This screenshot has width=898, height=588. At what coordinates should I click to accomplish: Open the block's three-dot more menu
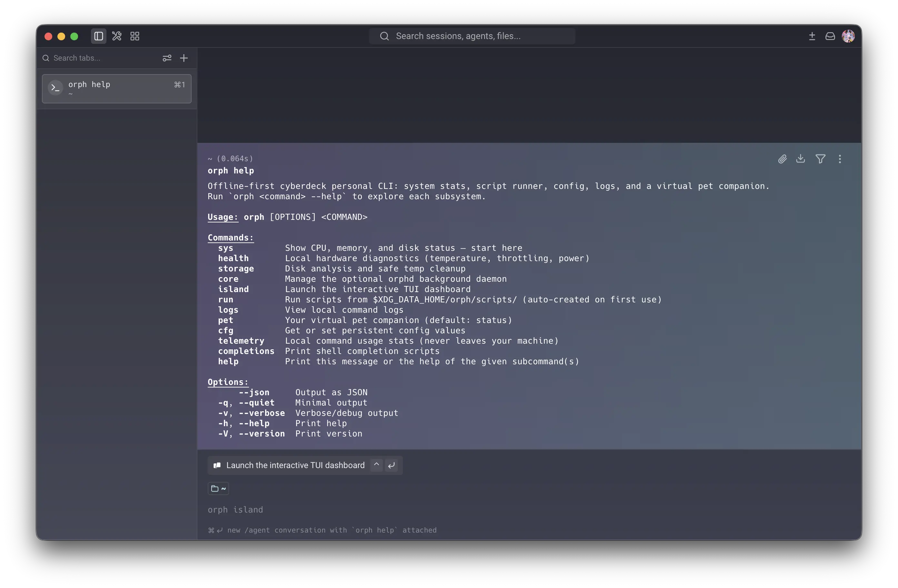pyautogui.click(x=840, y=159)
